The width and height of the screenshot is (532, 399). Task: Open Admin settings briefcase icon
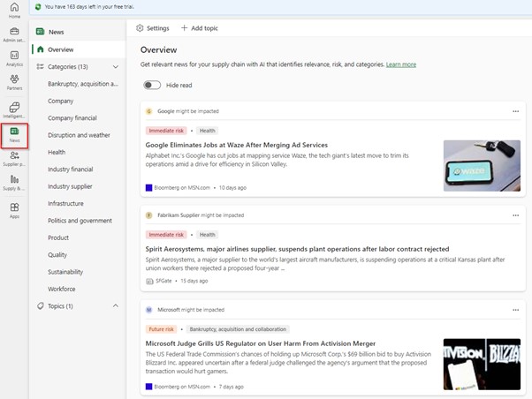[x=14, y=31]
